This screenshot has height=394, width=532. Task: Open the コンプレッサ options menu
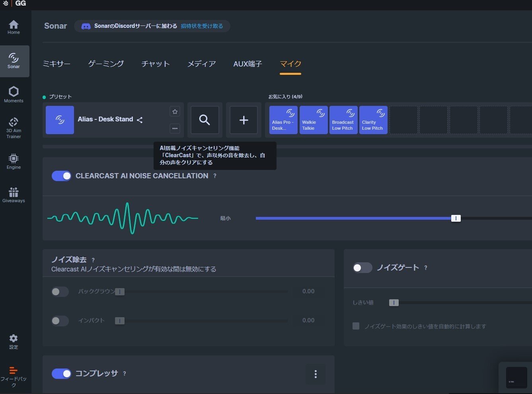point(316,374)
